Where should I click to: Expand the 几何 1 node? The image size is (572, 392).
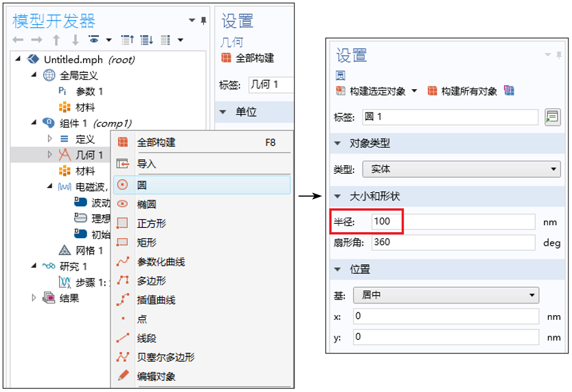pos(50,154)
